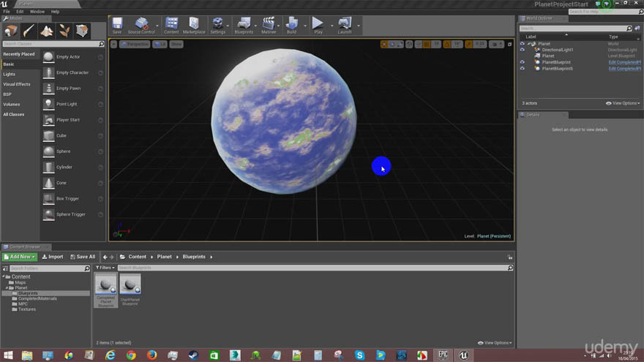Open the Add New dropdown
The height and width of the screenshot is (362, 644).
click(x=19, y=257)
